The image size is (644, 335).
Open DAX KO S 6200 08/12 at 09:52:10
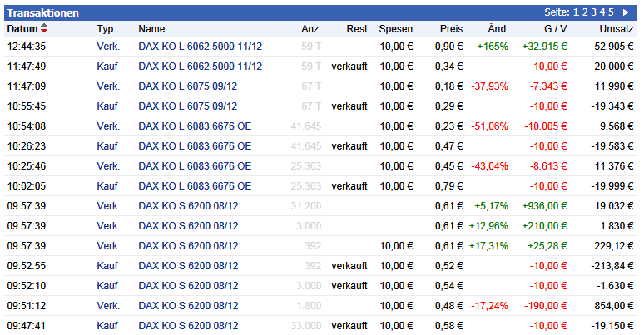pyautogui.click(x=188, y=285)
